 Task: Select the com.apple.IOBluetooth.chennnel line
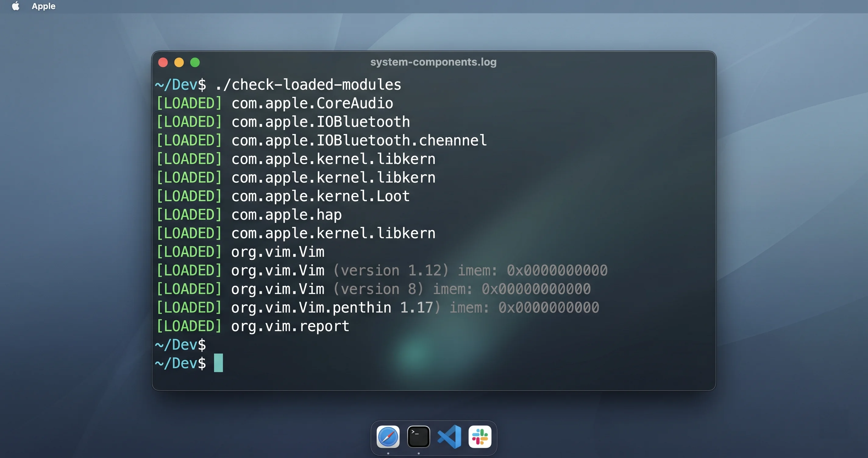[x=322, y=140]
